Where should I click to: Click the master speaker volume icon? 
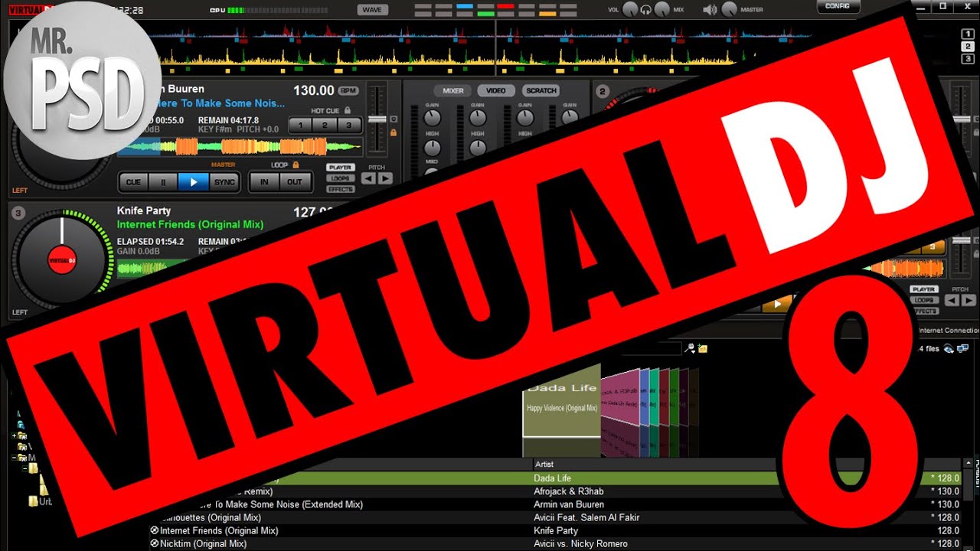[710, 10]
